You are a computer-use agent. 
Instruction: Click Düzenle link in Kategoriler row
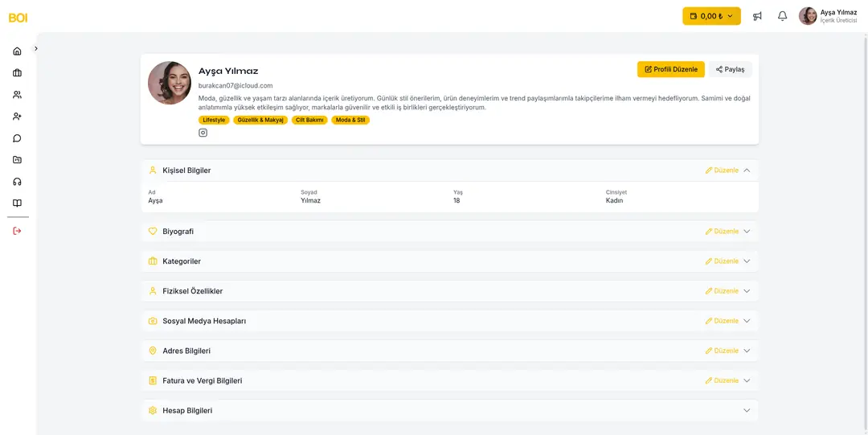coord(722,261)
